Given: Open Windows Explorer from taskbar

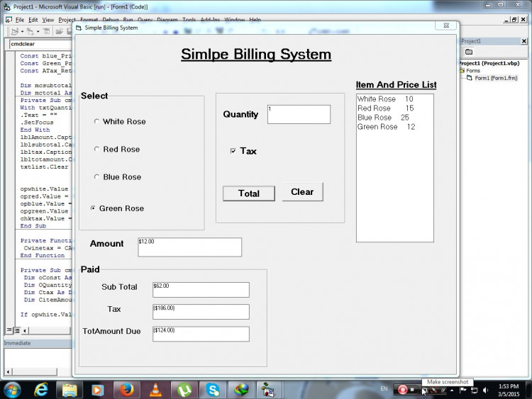Looking at the screenshot, I should [70, 390].
